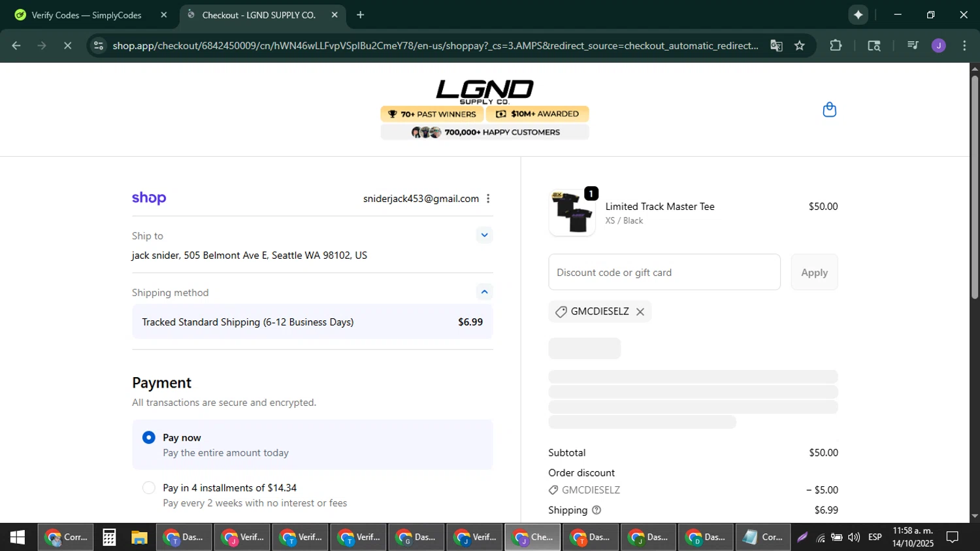This screenshot has height=551, width=980.
Task: Open the Chrome three-dot menu
Action: click(964, 46)
